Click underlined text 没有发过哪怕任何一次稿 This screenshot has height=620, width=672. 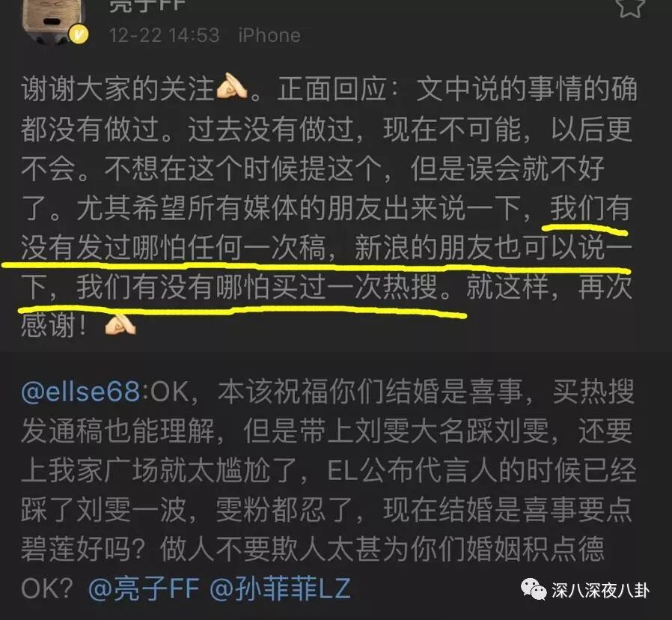coord(173,247)
